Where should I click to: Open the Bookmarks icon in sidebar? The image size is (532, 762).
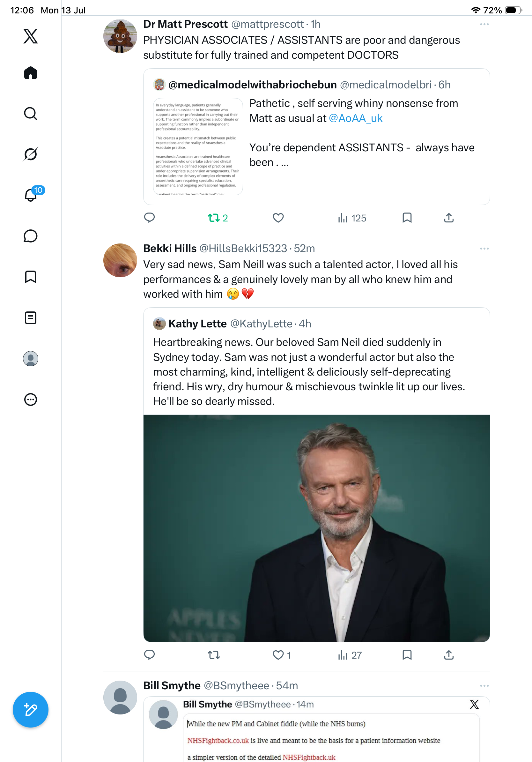click(31, 277)
